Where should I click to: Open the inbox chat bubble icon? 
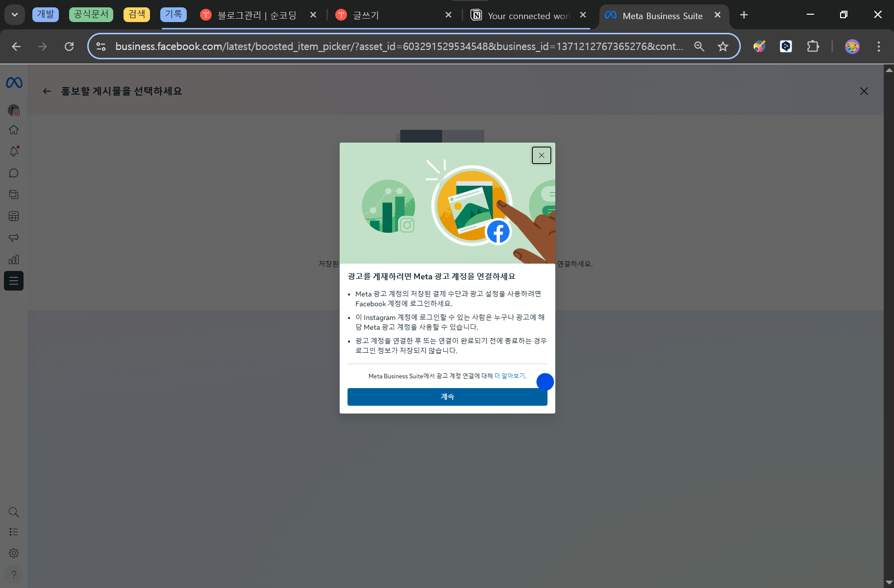click(x=14, y=173)
